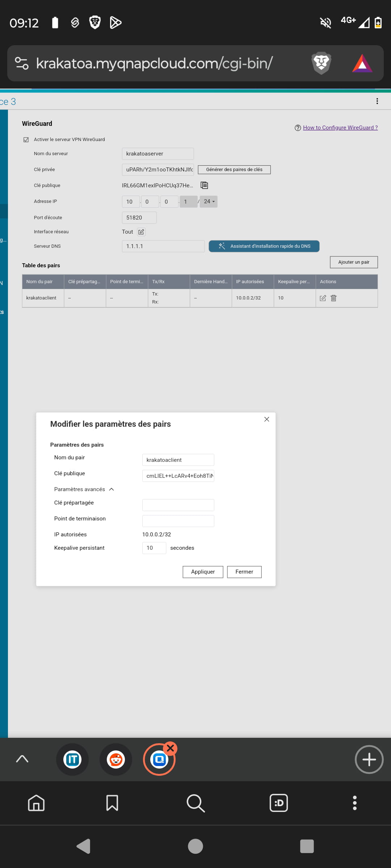Focus first IP address octet field
391x868 pixels.
click(131, 202)
